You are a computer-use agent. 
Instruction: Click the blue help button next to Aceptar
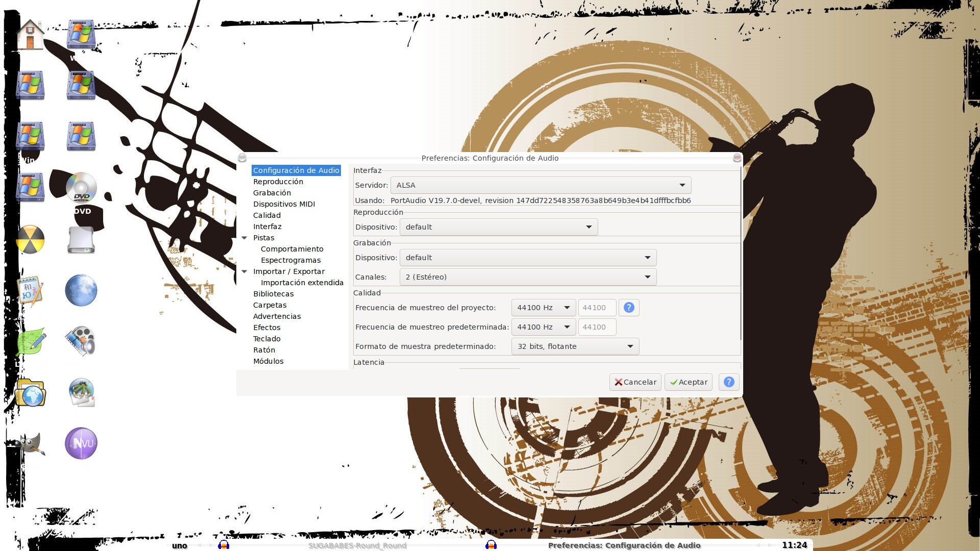pyautogui.click(x=729, y=382)
